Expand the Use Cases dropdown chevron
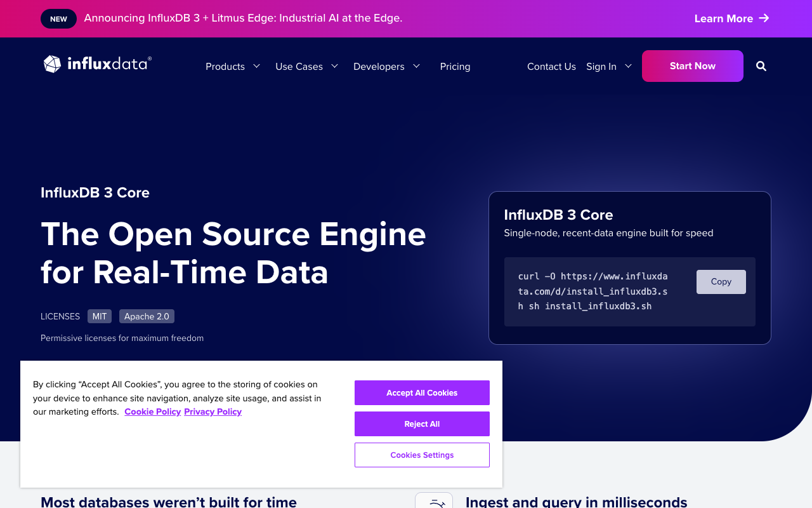 334,66
